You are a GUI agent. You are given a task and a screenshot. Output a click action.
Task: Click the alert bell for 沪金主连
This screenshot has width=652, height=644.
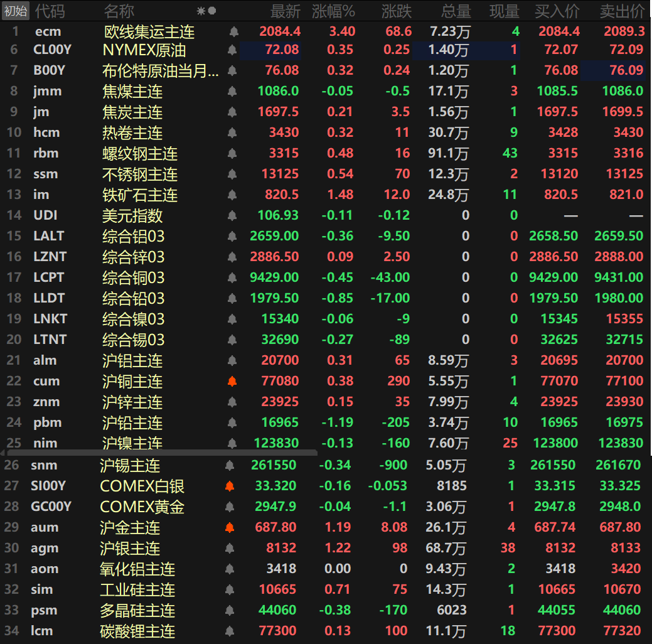point(230,527)
